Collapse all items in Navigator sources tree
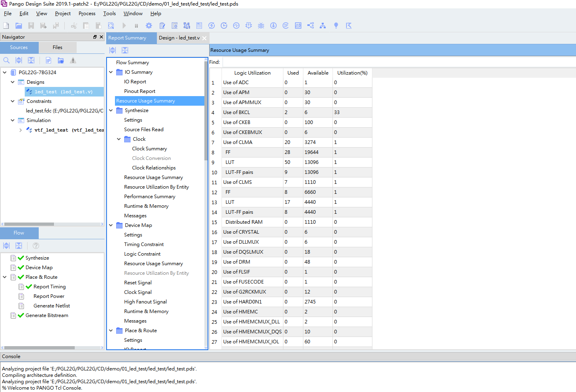 point(31,61)
